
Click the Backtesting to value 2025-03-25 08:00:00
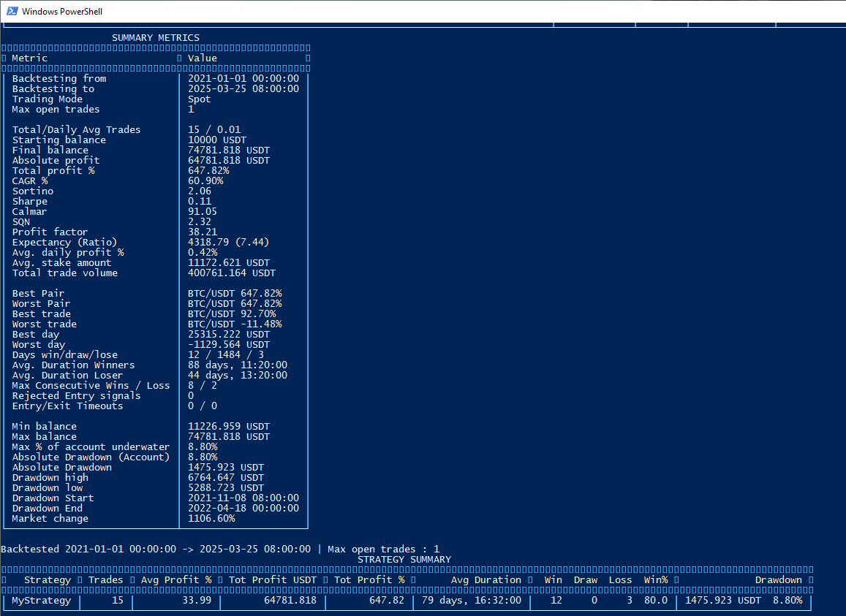pyautogui.click(x=243, y=89)
